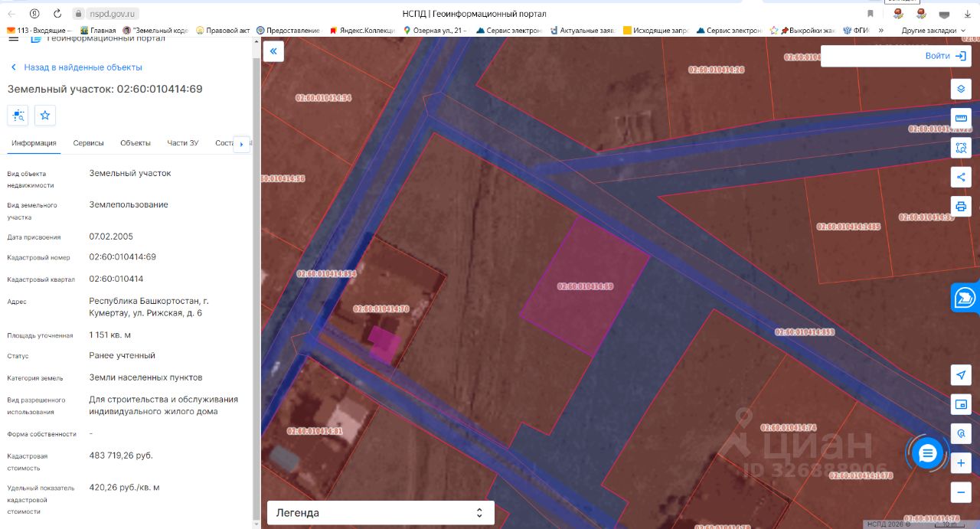
Task: Open the site hamburger menu
Action: coord(13,38)
